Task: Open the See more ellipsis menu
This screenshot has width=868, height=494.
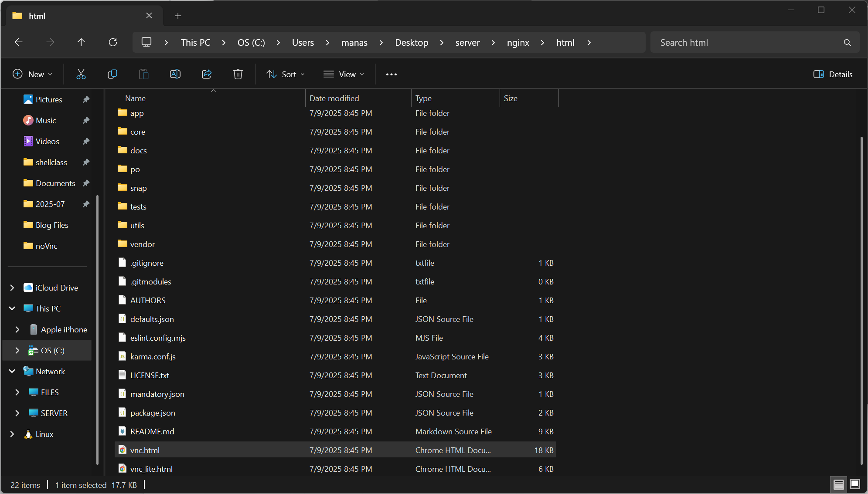Action: tap(391, 74)
